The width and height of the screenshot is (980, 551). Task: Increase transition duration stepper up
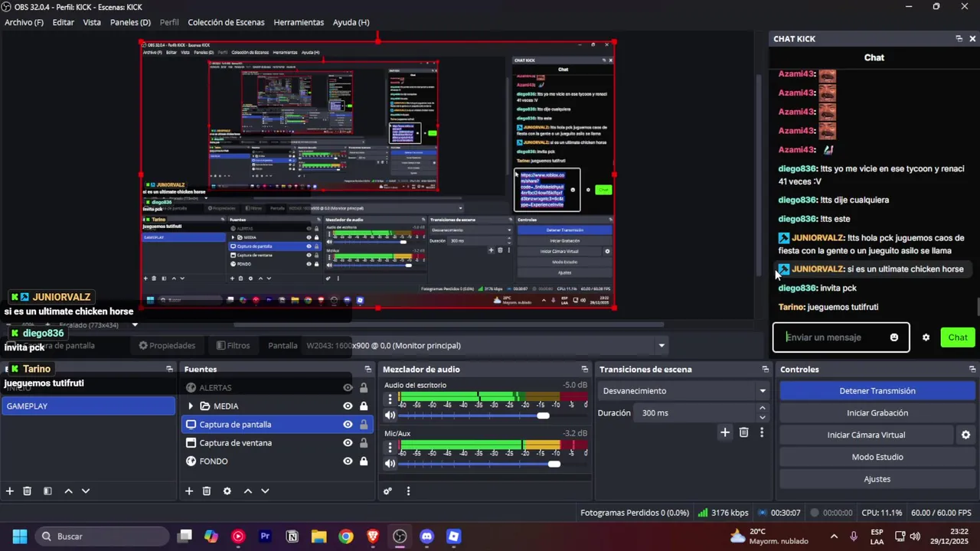(x=762, y=409)
